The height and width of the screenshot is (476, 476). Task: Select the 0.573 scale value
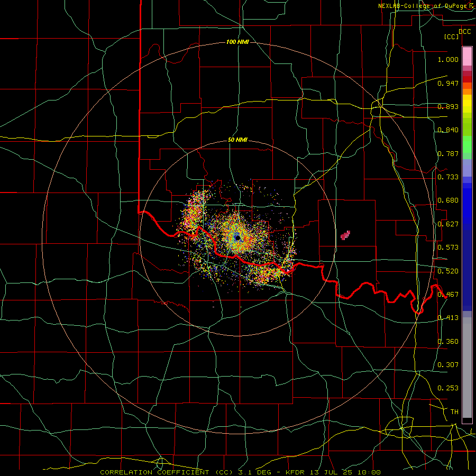click(x=448, y=248)
